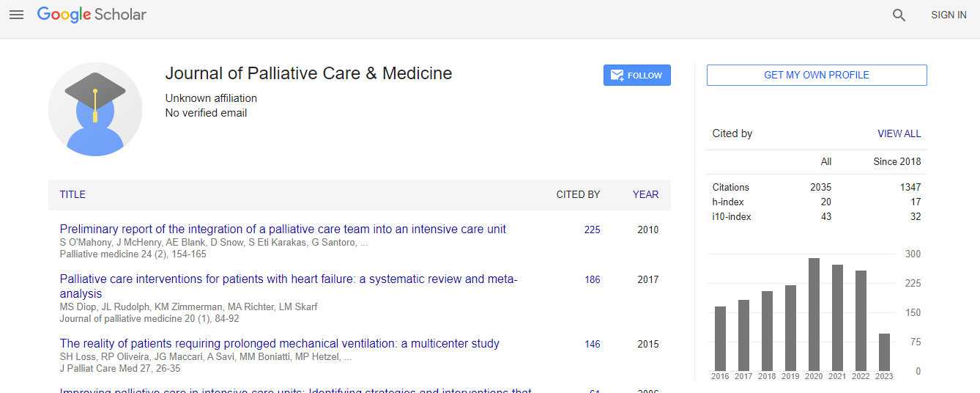Click the 2016 bar in citation chart
The width and height of the screenshot is (980, 393).
click(720, 339)
